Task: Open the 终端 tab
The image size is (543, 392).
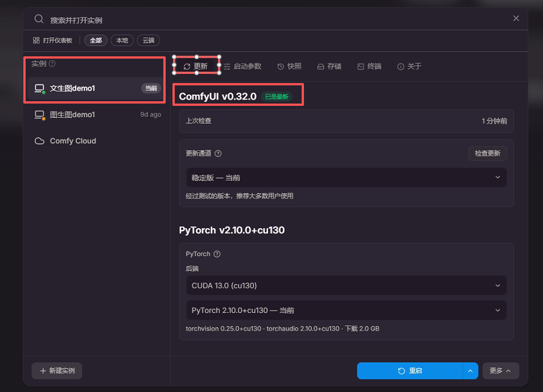Action: [369, 66]
